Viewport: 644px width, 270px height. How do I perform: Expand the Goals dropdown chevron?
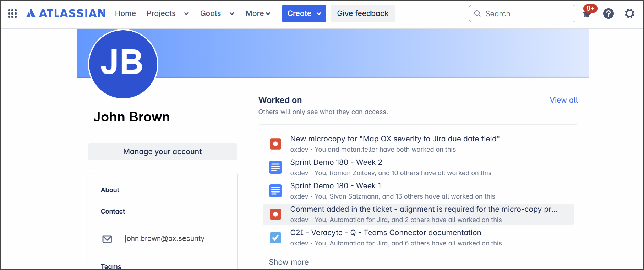click(232, 14)
